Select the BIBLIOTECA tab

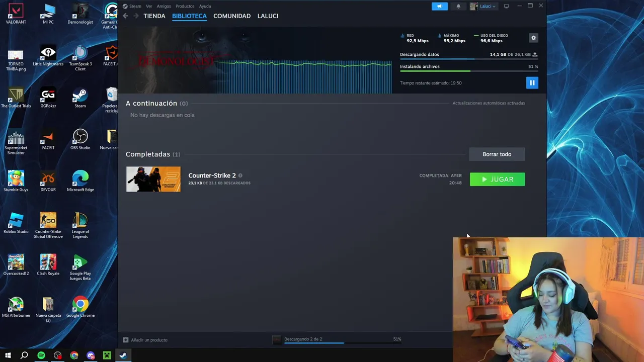(x=189, y=16)
